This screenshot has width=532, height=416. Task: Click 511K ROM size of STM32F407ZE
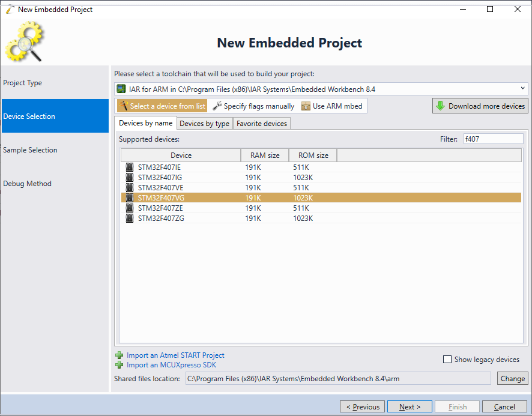point(301,208)
